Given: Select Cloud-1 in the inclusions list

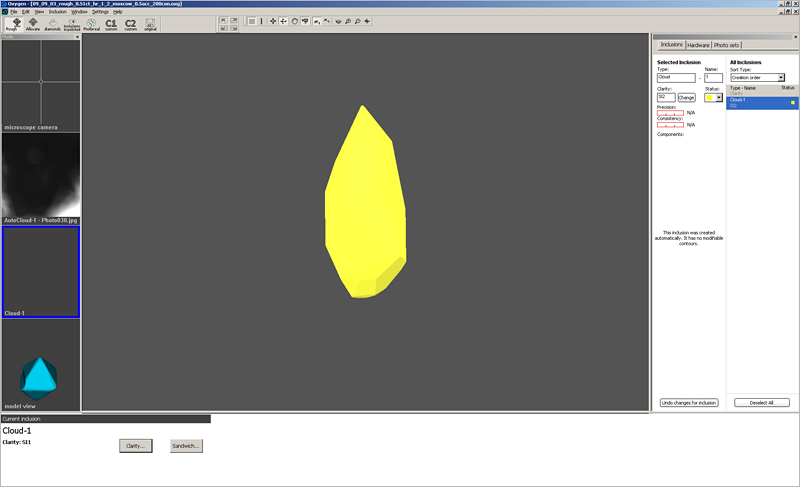Looking at the screenshot, I should tap(760, 102).
